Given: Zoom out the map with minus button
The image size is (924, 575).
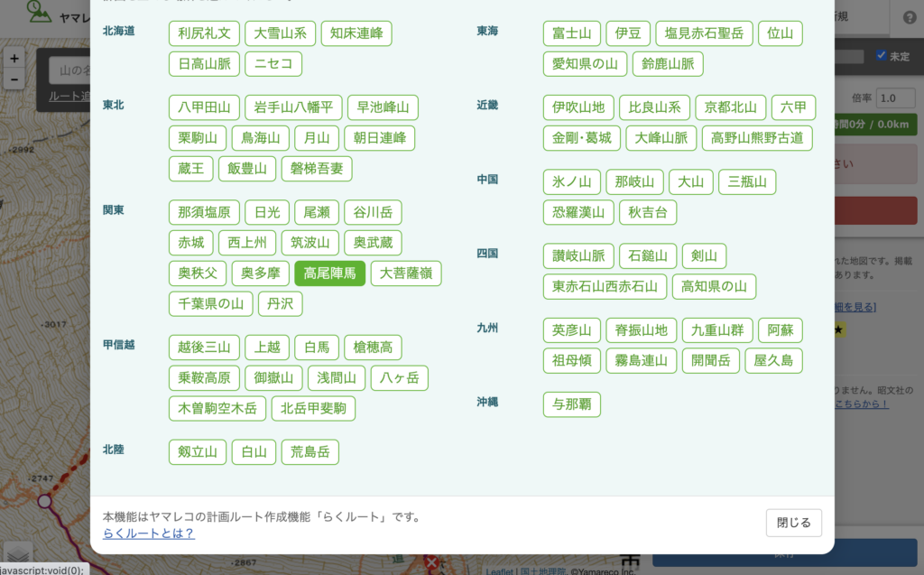Looking at the screenshot, I should [x=14, y=79].
